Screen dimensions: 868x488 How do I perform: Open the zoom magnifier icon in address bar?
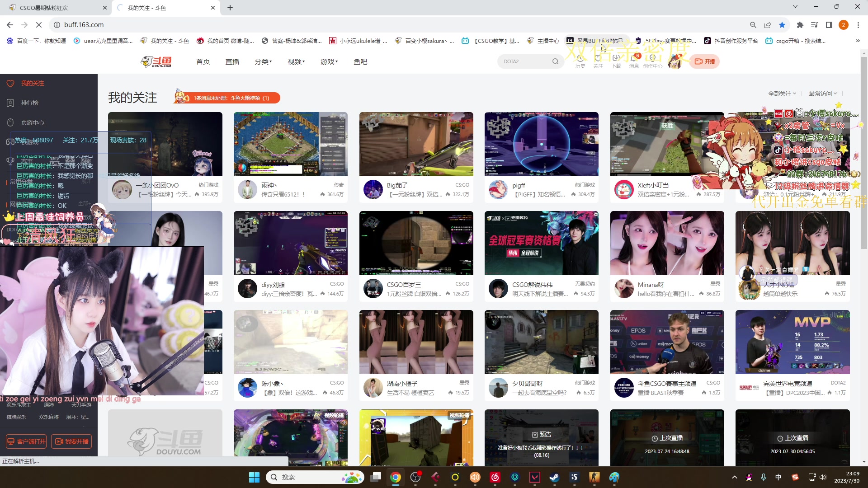click(x=753, y=25)
